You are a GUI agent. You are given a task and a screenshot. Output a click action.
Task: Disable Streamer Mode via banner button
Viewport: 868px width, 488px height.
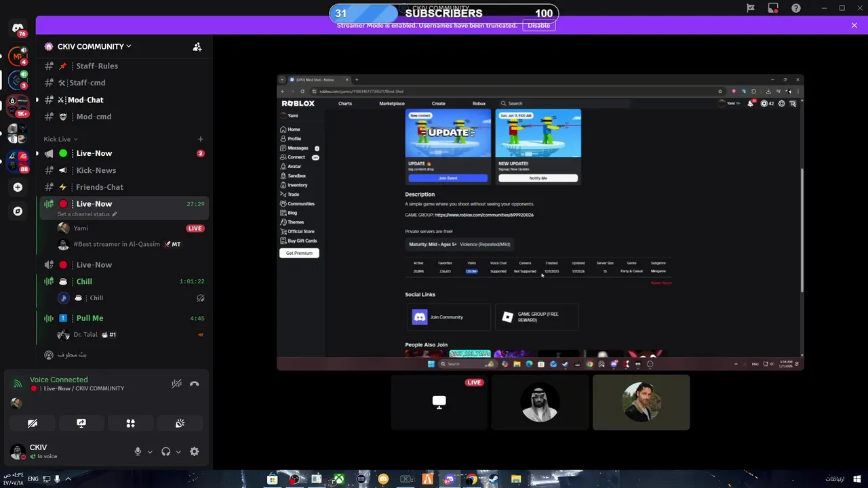click(539, 25)
